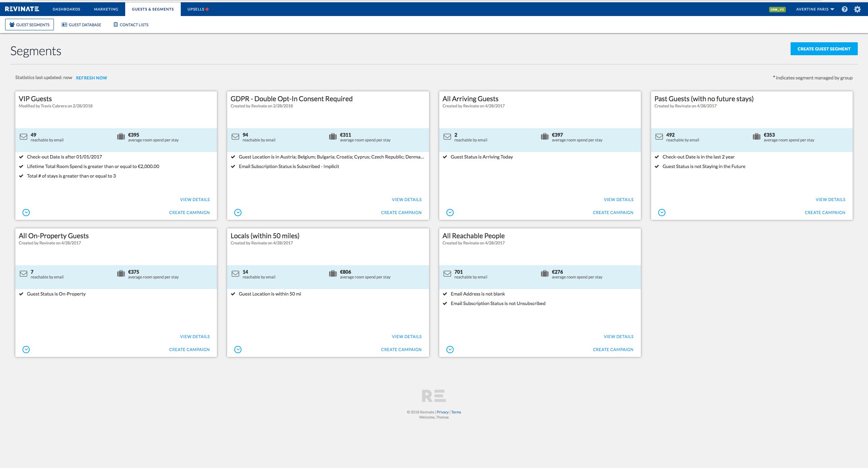This screenshot has width=868, height=468.
Task: View details of VIP Guests segment
Action: (195, 199)
